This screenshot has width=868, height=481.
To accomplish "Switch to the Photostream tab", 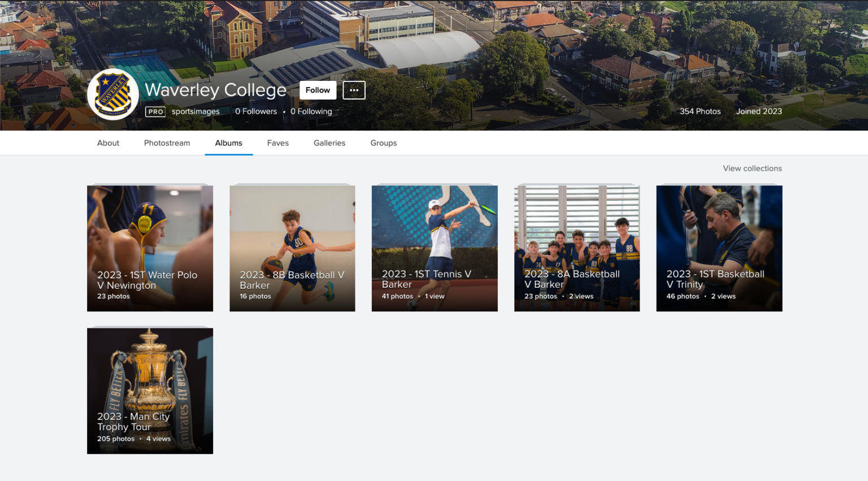I will pyautogui.click(x=167, y=142).
